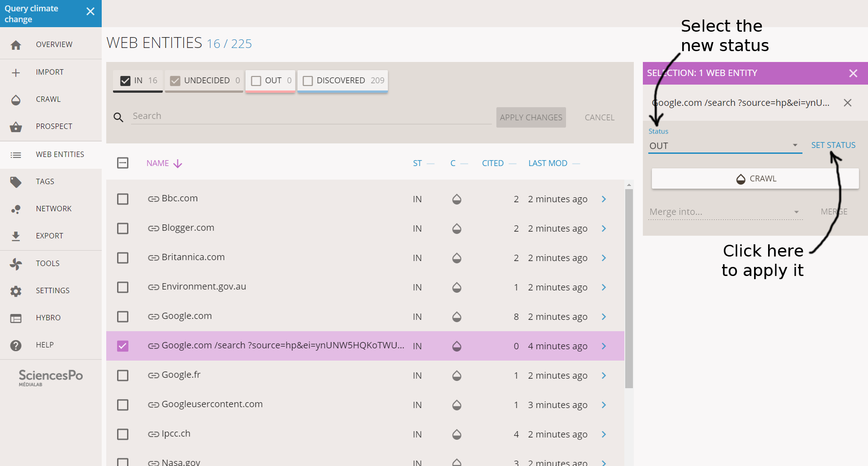Click the MERGE button
The width and height of the screenshot is (868, 466).
(x=834, y=212)
